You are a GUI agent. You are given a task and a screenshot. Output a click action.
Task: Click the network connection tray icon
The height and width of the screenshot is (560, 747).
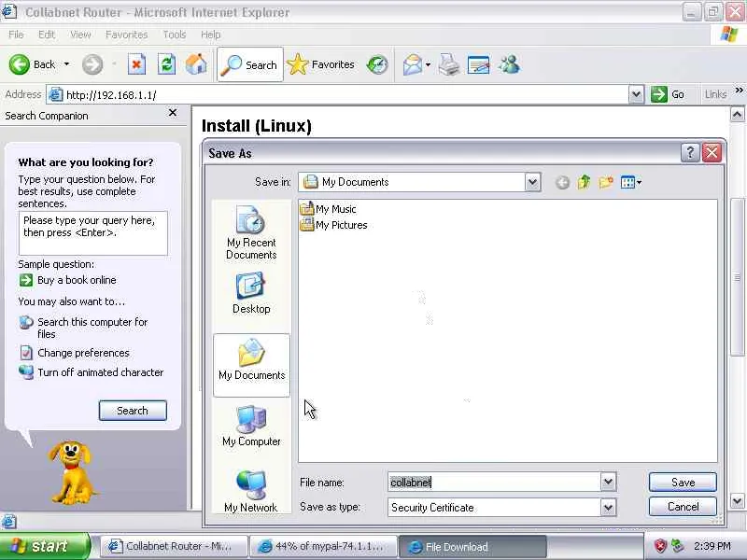pos(677,546)
